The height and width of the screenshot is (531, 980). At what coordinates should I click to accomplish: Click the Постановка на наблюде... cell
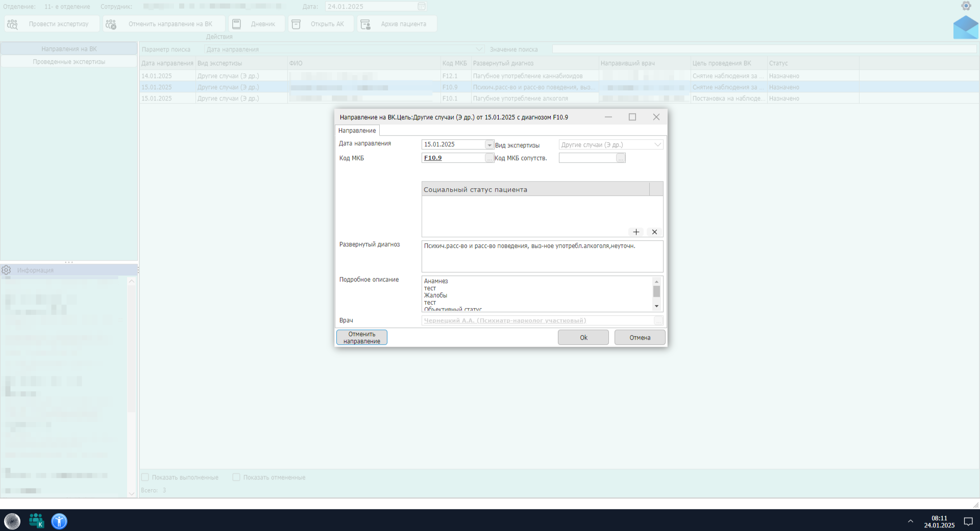[x=729, y=98]
